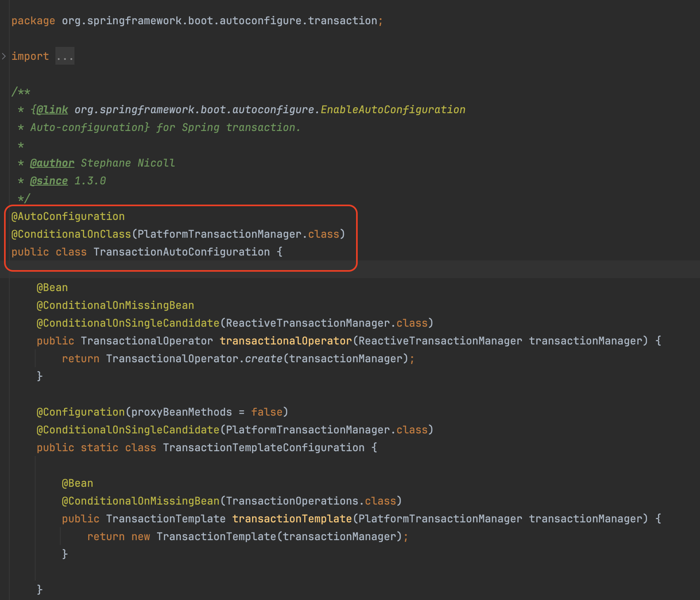Click the false value of proxyBeanMethods
The width and height of the screenshot is (700, 600).
coord(267,412)
